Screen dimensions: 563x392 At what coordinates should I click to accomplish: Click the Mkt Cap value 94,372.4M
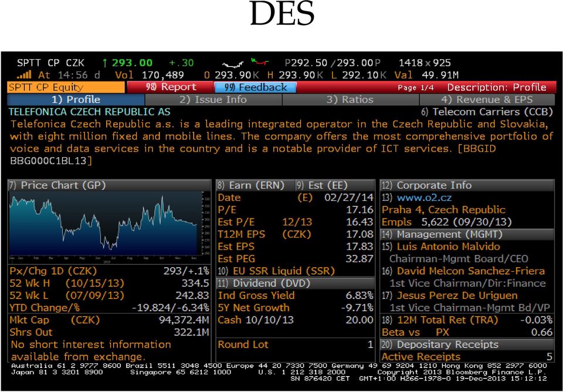pyautogui.click(x=184, y=320)
